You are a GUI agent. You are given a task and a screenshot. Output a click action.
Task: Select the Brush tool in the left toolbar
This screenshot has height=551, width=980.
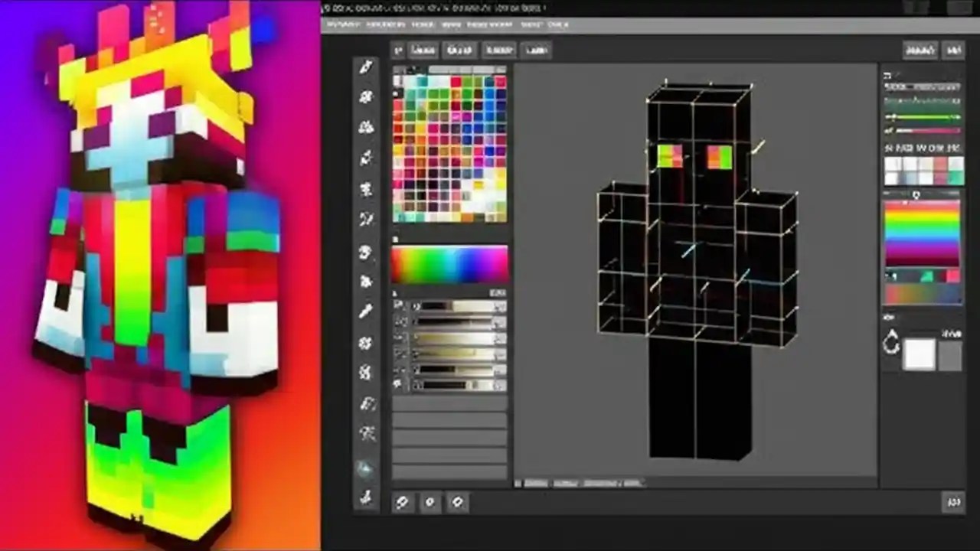pos(366,98)
